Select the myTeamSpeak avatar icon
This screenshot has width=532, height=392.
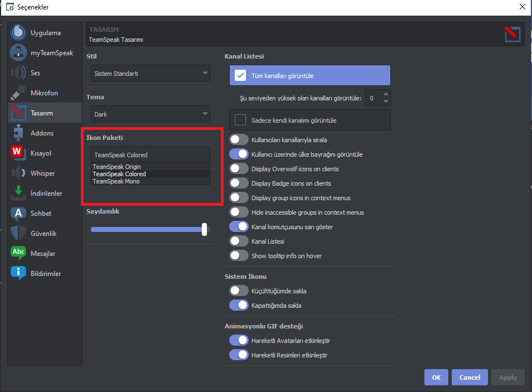tap(18, 52)
